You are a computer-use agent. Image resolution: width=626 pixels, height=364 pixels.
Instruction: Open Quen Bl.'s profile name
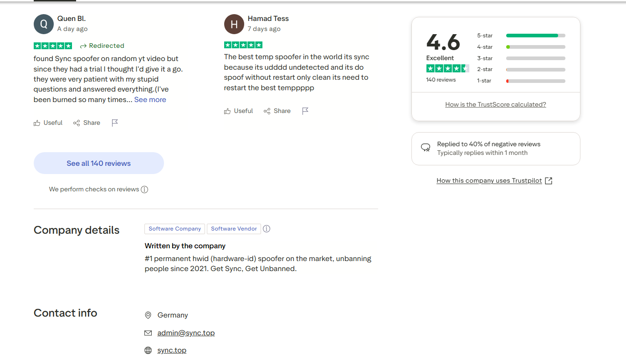pyautogui.click(x=72, y=19)
